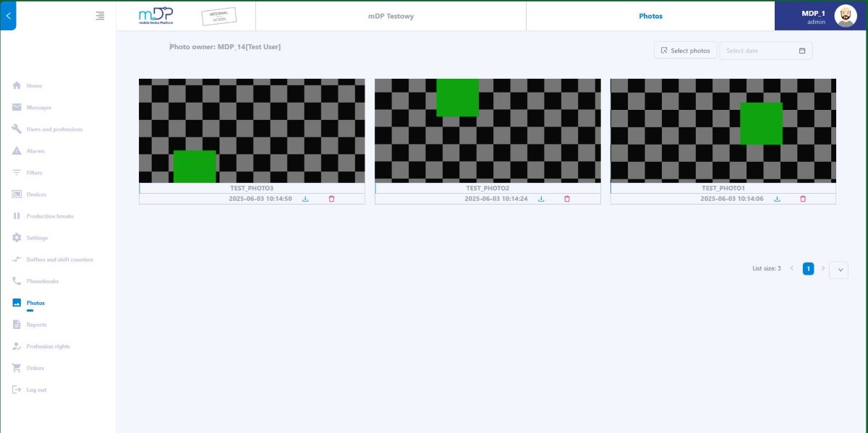Click the Photo owner MDP_14 label
The height and width of the screenshot is (433, 868).
(x=225, y=47)
